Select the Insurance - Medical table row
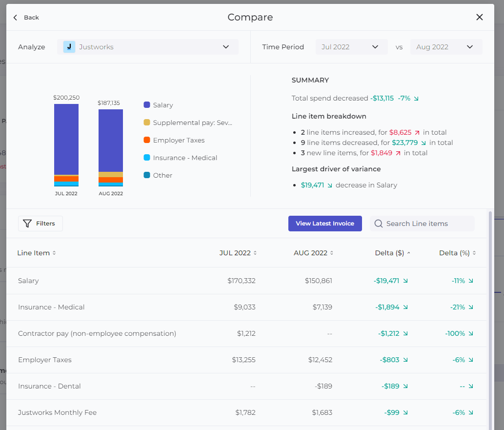504x430 pixels. 246,307
